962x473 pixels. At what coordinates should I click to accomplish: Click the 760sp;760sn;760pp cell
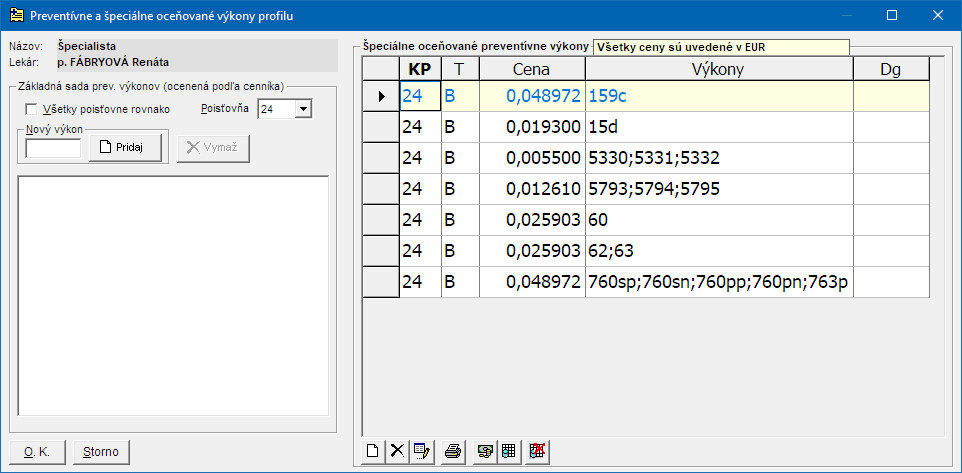click(x=719, y=282)
